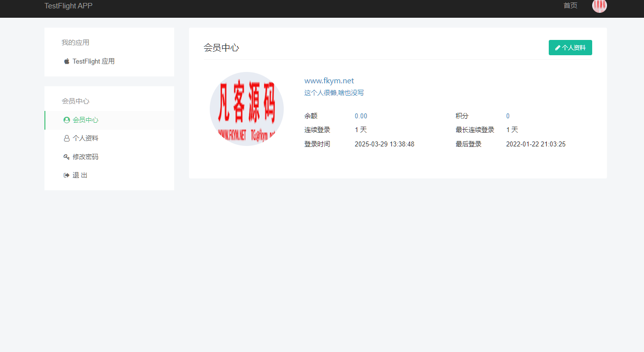644x352 pixels.
Task: Click the 连续登录 label
Action: pos(317,130)
